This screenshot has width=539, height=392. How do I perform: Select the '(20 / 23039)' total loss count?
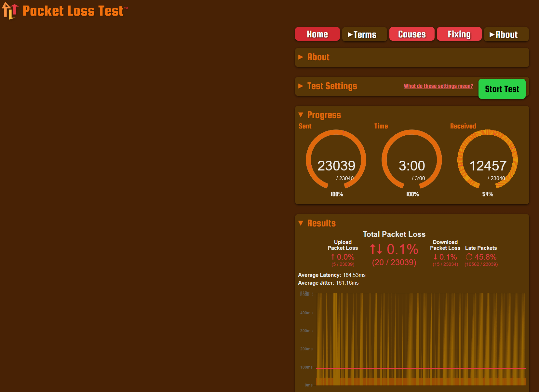(x=394, y=262)
